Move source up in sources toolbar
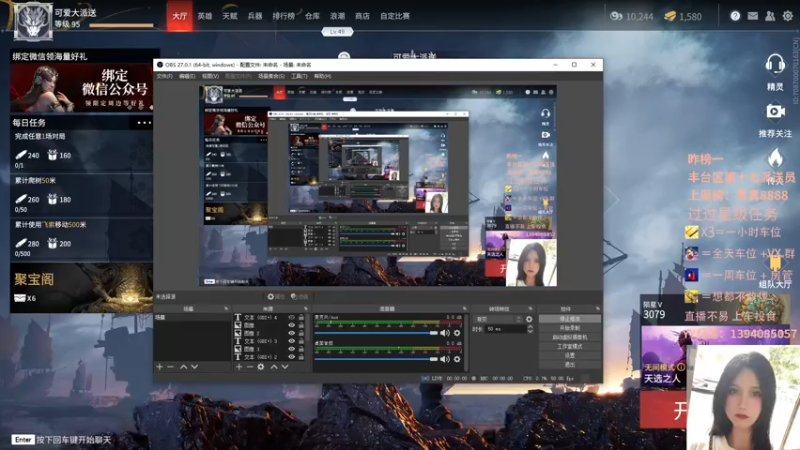The width and height of the screenshot is (800, 450). pos(274,367)
